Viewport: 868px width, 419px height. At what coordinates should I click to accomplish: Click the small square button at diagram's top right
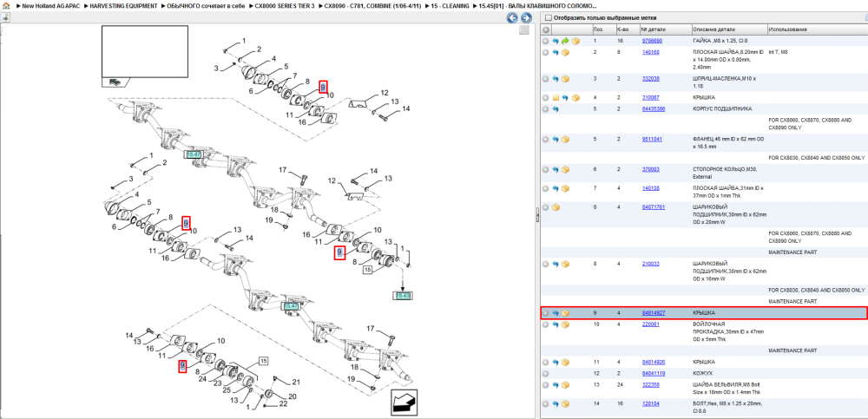523,29
